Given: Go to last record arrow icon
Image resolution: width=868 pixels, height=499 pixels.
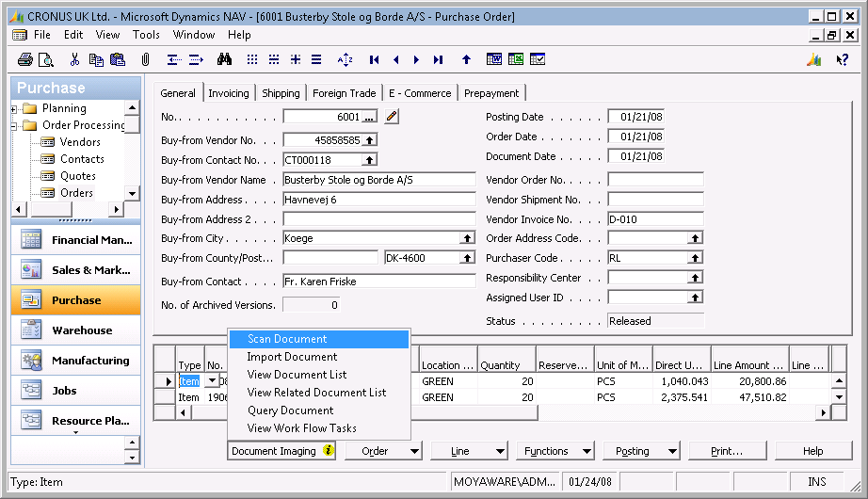Looking at the screenshot, I should tap(438, 60).
